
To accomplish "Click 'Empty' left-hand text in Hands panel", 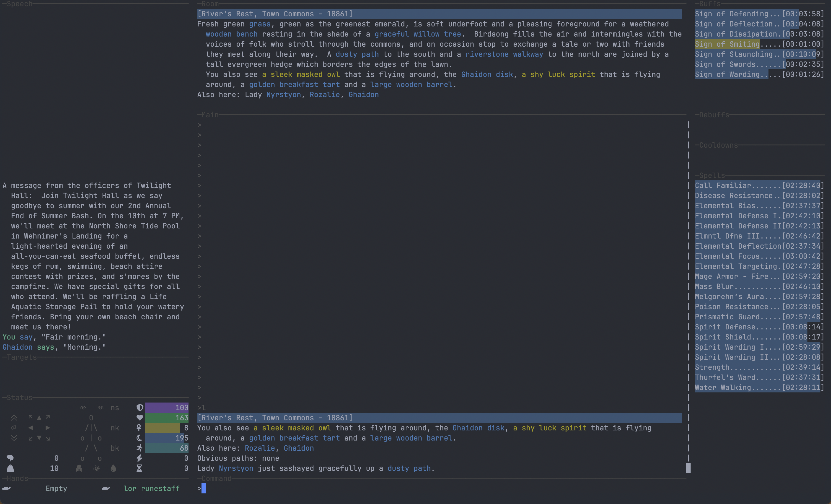I will point(56,488).
